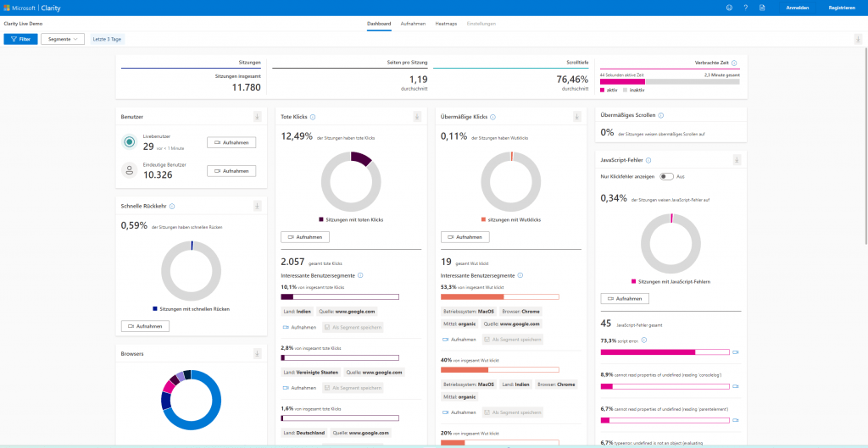The image size is (868, 448).
Task: Open the documentation page icon in header
Action: (x=762, y=8)
